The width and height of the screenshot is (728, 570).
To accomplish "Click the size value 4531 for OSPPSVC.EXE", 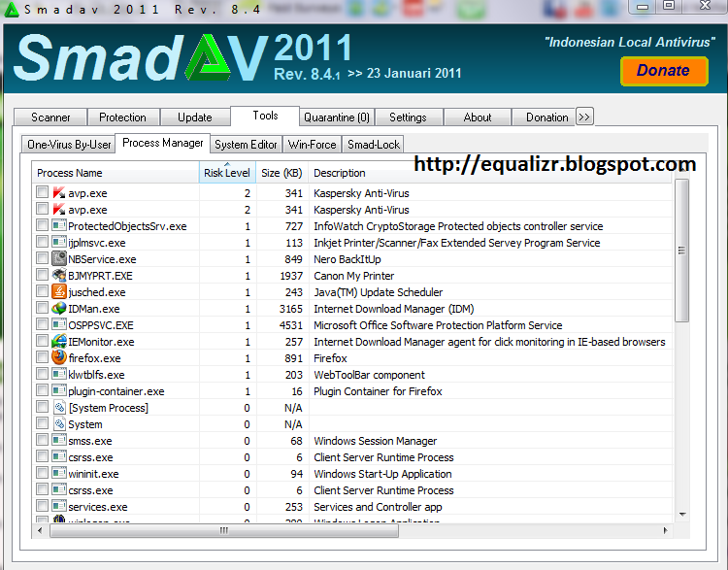I will (290, 324).
